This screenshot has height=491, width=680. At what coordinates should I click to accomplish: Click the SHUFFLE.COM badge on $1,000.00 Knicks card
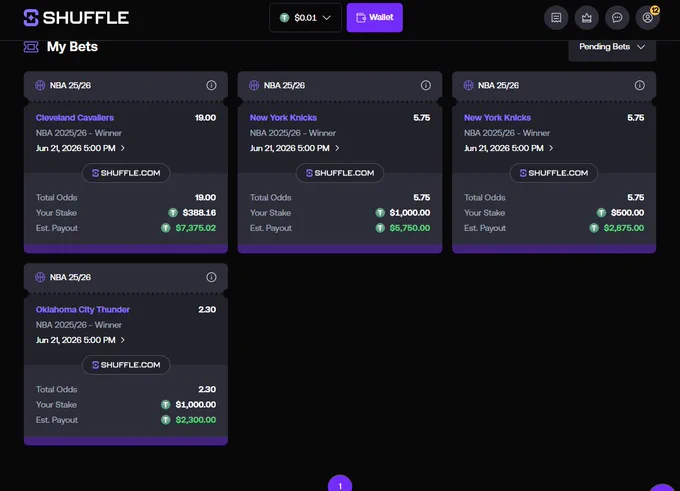tap(340, 173)
